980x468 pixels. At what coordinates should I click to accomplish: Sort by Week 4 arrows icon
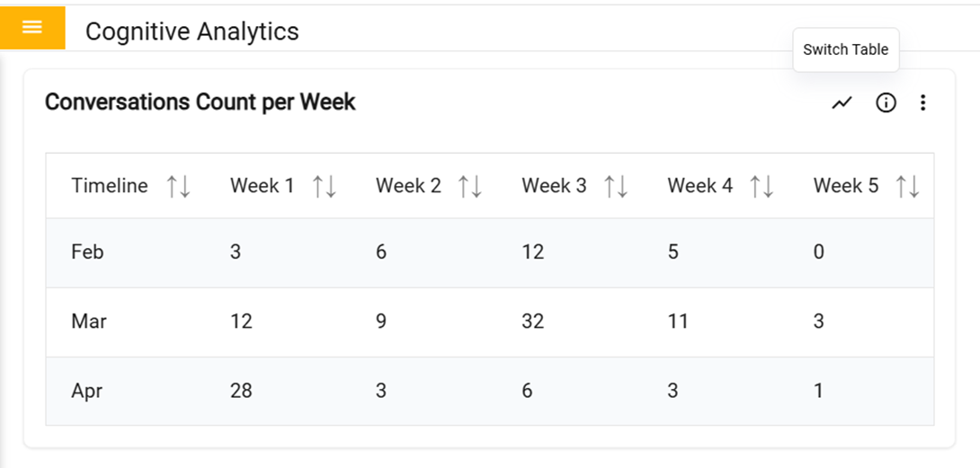point(762,186)
